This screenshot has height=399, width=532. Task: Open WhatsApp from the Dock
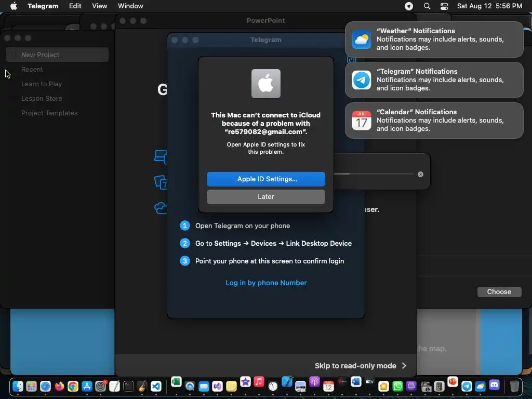click(x=397, y=386)
